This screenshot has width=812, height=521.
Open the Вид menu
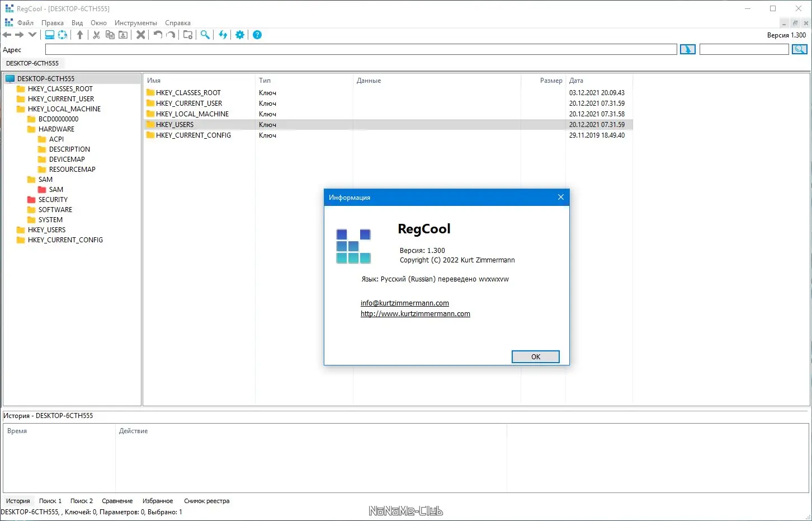click(x=77, y=23)
